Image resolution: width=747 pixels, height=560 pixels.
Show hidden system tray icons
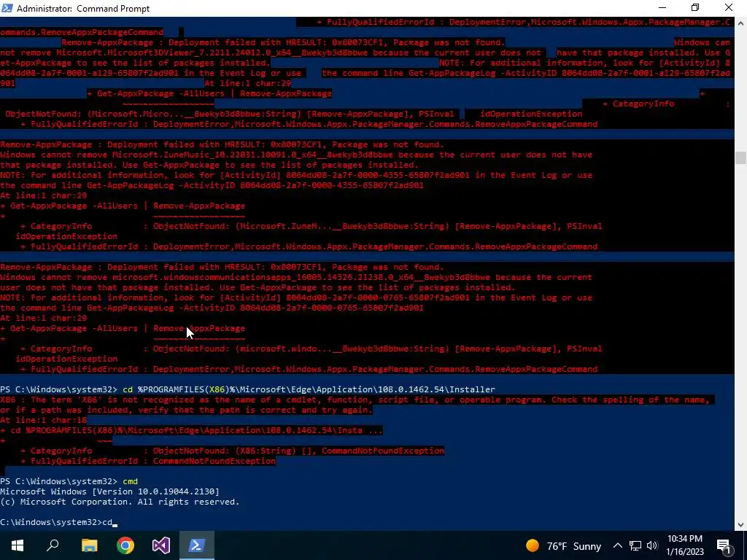617,545
